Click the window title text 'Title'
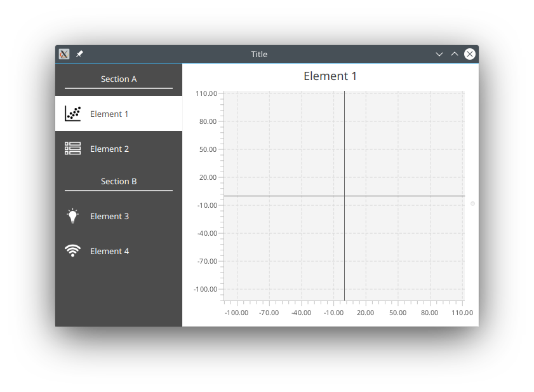The image size is (534, 392). coord(259,54)
